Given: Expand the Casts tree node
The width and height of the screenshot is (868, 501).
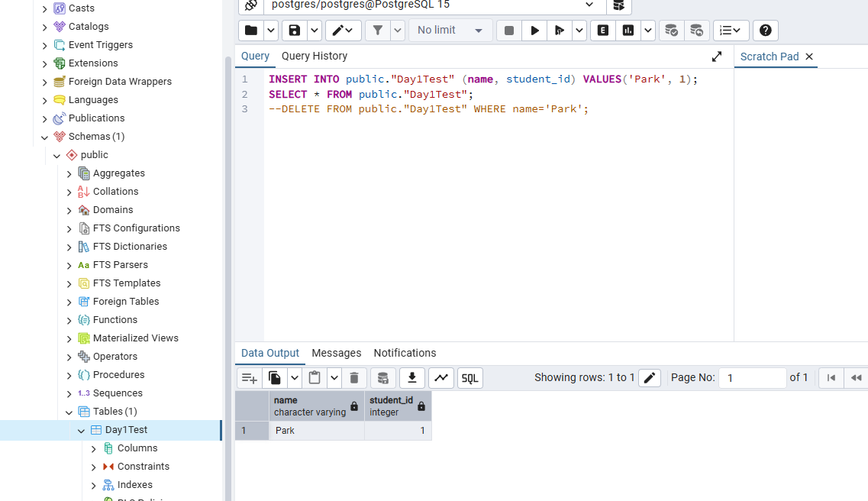Looking at the screenshot, I should pyautogui.click(x=45, y=9).
